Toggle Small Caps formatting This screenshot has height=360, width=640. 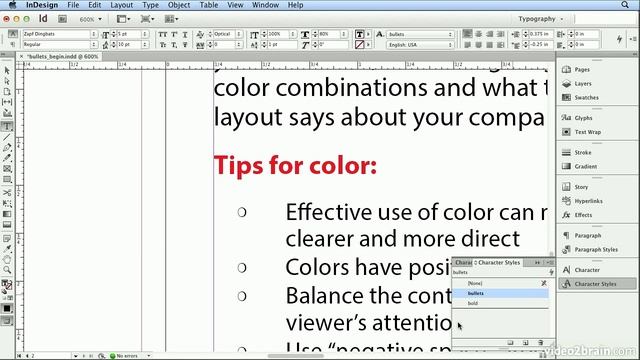pyautogui.click(x=162, y=45)
